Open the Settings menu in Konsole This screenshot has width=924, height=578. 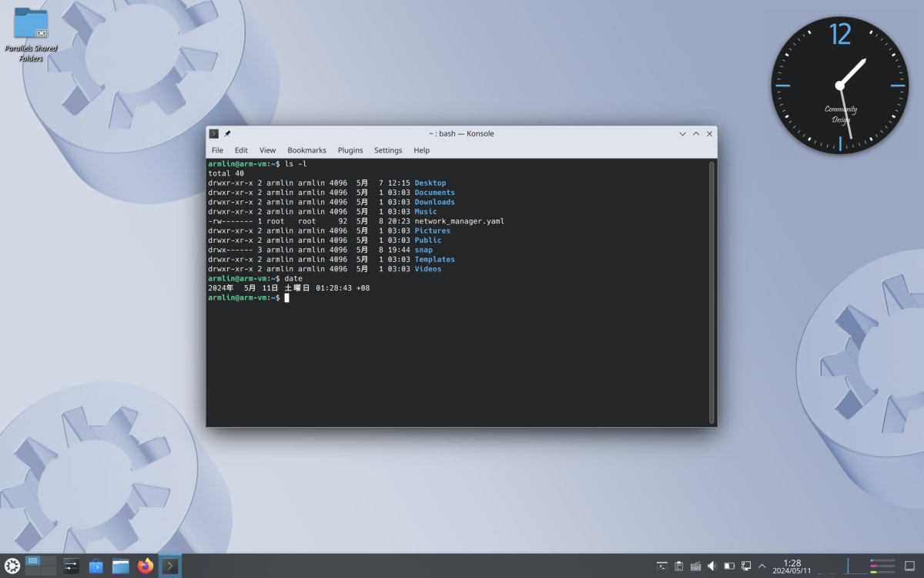pyautogui.click(x=388, y=150)
